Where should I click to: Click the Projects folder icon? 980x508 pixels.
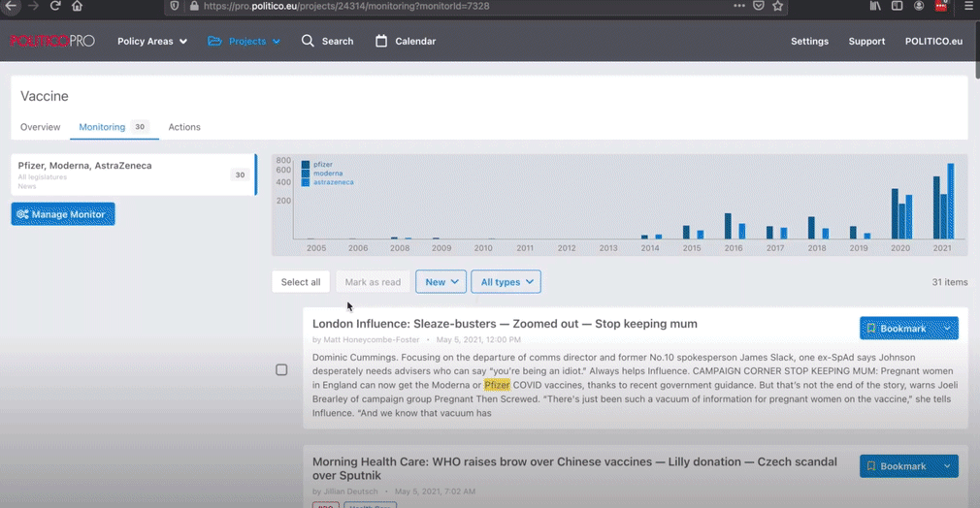(214, 42)
